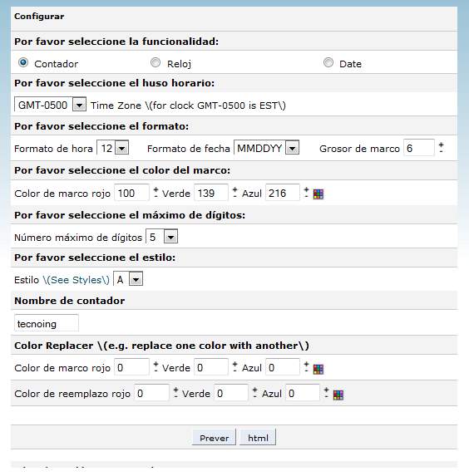
Task: Open the Formato de hora dropdown
Action: coord(113,148)
